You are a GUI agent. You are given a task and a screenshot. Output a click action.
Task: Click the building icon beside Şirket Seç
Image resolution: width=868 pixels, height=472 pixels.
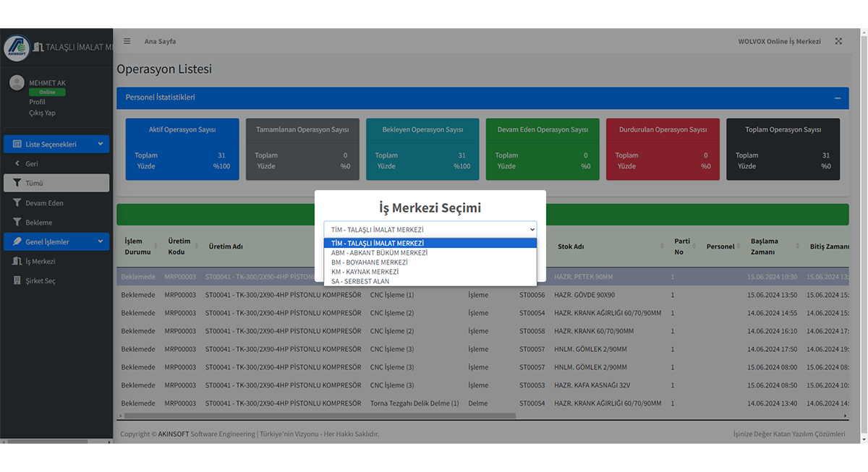point(17,280)
